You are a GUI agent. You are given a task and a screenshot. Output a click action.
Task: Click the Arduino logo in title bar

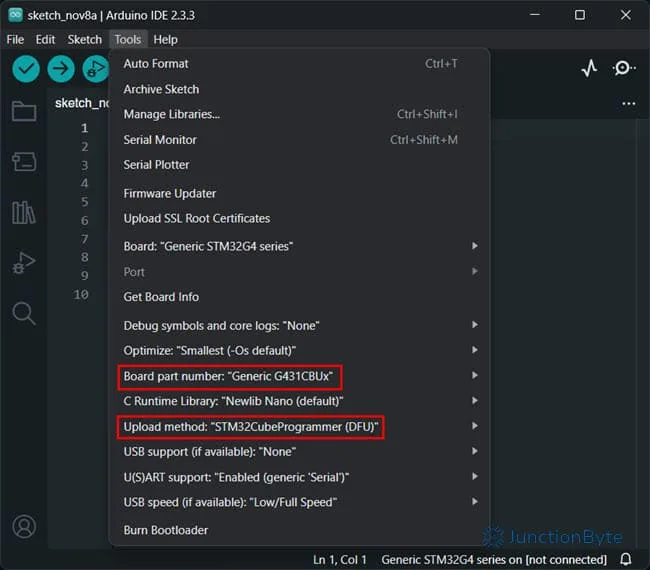tap(15, 15)
